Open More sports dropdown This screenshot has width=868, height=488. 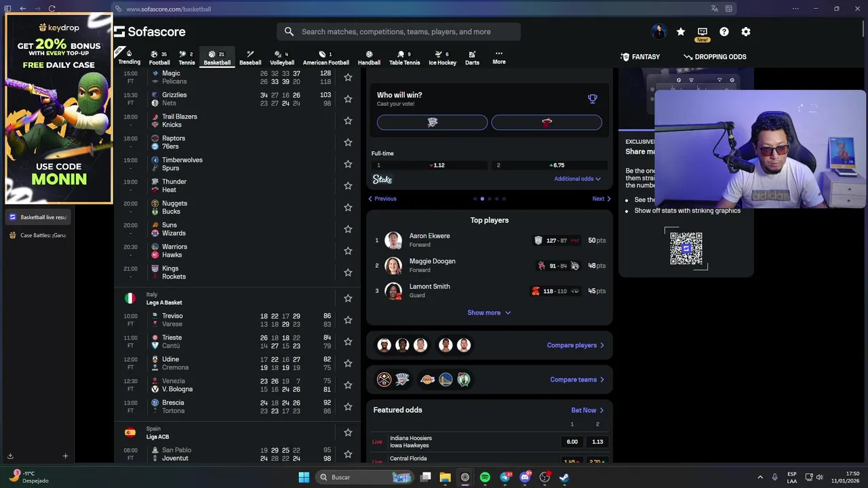tap(499, 57)
